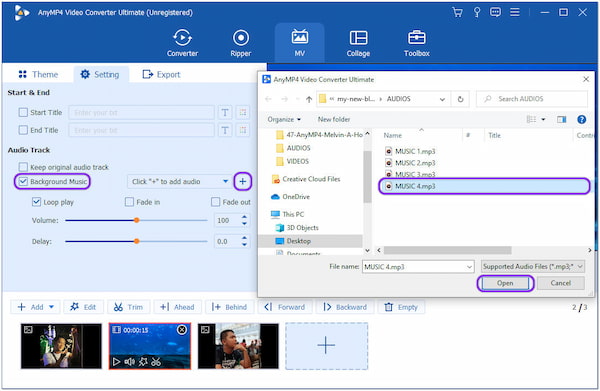Click the Trim scissors button
Image resolution: width=600 pixels, height=391 pixels.
129,307
